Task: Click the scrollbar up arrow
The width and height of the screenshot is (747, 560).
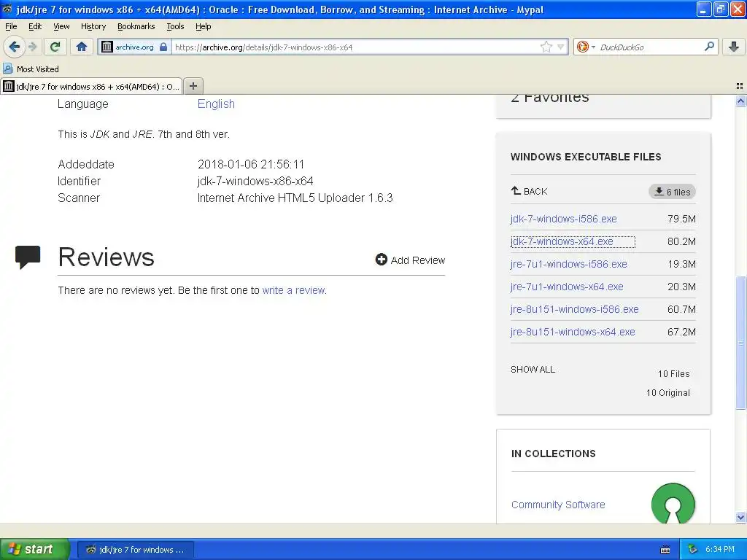Action: coord(740,101)
